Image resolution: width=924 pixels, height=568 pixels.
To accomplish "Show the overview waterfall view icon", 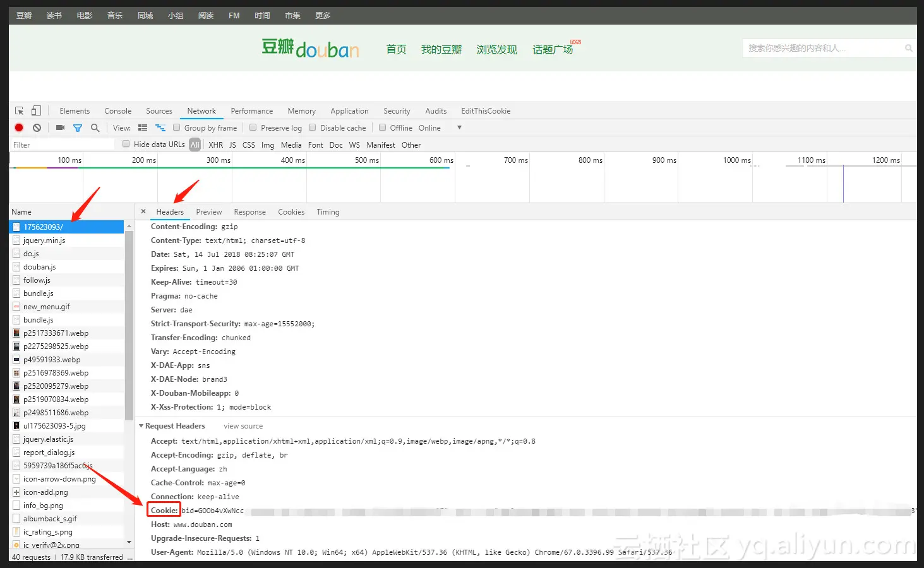I will [x=160, y=127].
